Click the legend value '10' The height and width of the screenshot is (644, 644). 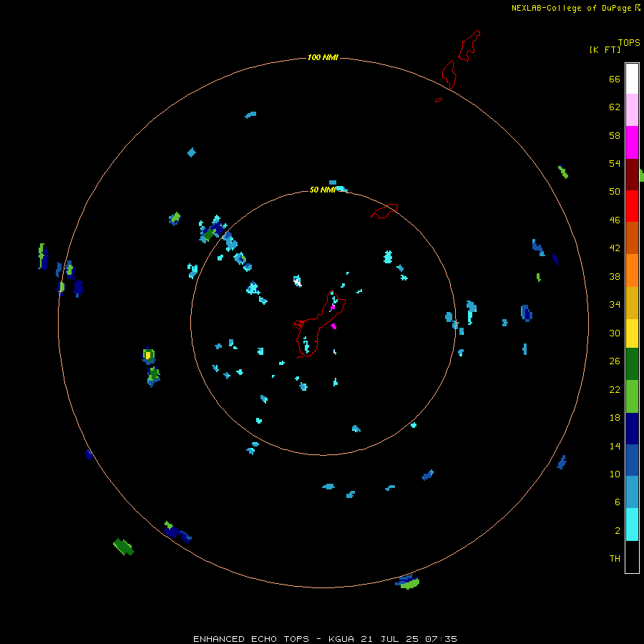615,474
